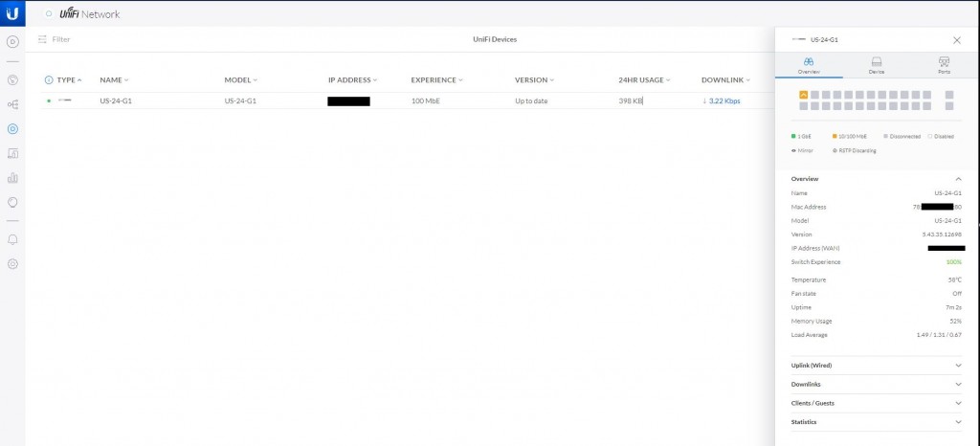Click firmware version 5.43.35.12698
This screenshot has height=446, width=980.
pos(942,234)
